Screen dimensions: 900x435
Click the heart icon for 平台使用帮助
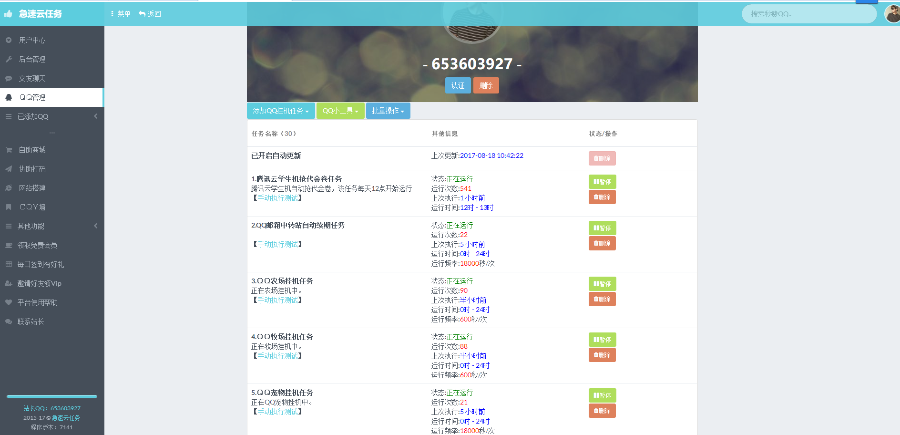pyautogui.click(x=8, y=302)
